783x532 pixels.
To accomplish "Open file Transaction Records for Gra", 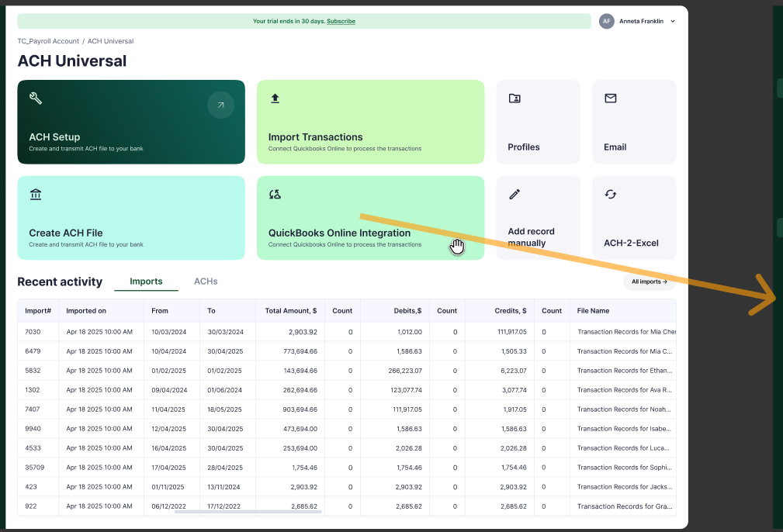I will coord(625,506).
